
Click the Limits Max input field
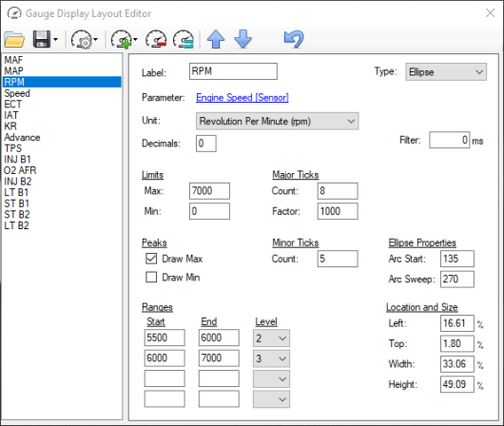[209, 191]
